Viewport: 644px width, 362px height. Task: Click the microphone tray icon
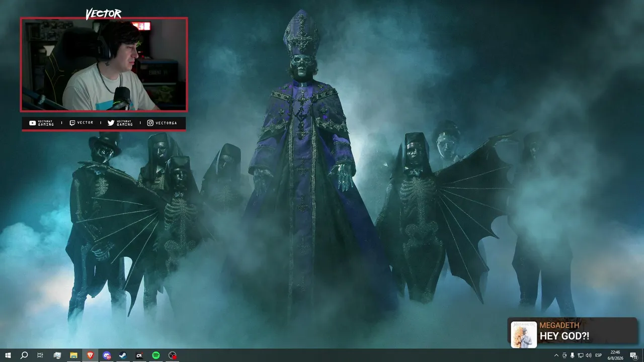click(573, 355)
